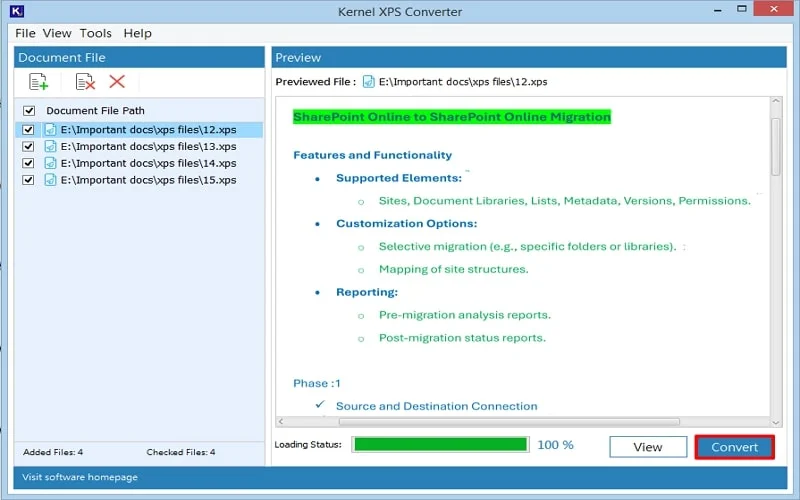Open the Help menu
This screenshot has height=500, width=800.
137,33
